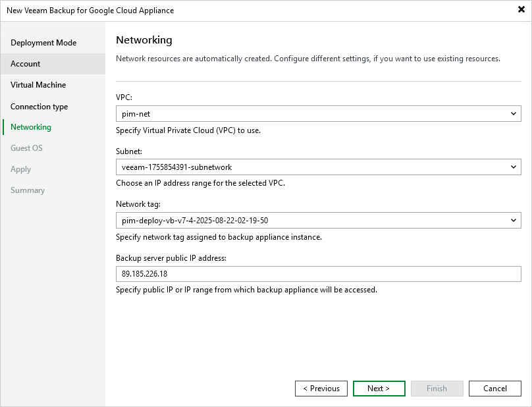Expand the Network tag dropdown arrow
The height and width of the screenshot is (407, 532).
pyautogui.click(x=514, y=221)
